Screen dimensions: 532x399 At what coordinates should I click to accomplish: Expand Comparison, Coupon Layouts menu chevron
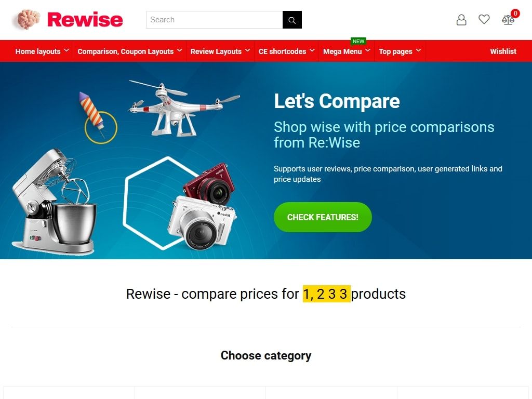[179, 50]
